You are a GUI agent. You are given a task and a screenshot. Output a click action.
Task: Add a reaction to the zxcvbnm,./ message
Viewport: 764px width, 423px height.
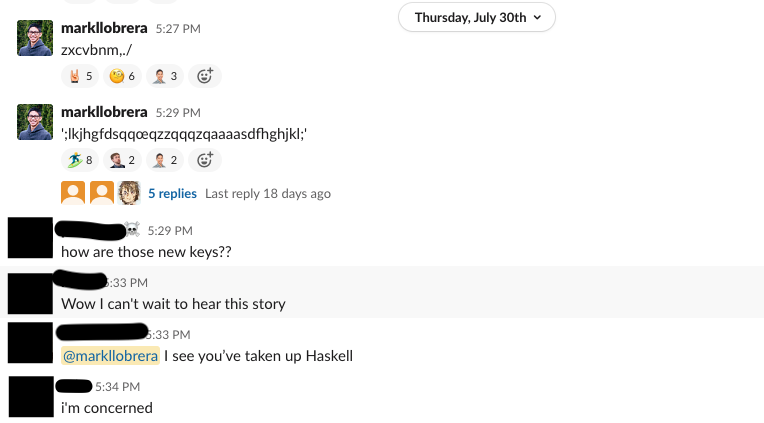click(205, 75)
